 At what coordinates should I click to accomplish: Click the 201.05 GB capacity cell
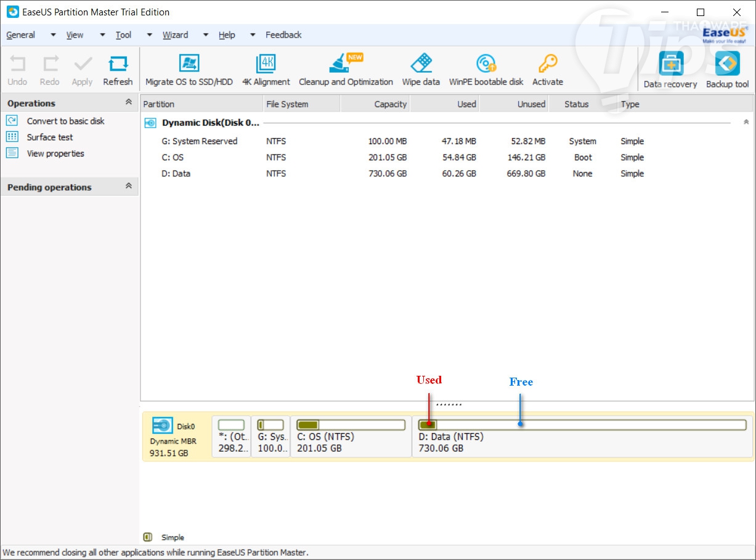pyautogui.click(x=388, y=158)
